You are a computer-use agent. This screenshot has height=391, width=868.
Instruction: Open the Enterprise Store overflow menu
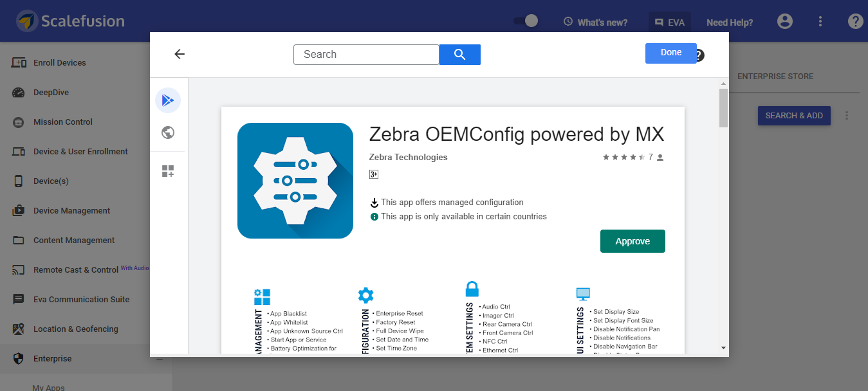pos(846,115)
